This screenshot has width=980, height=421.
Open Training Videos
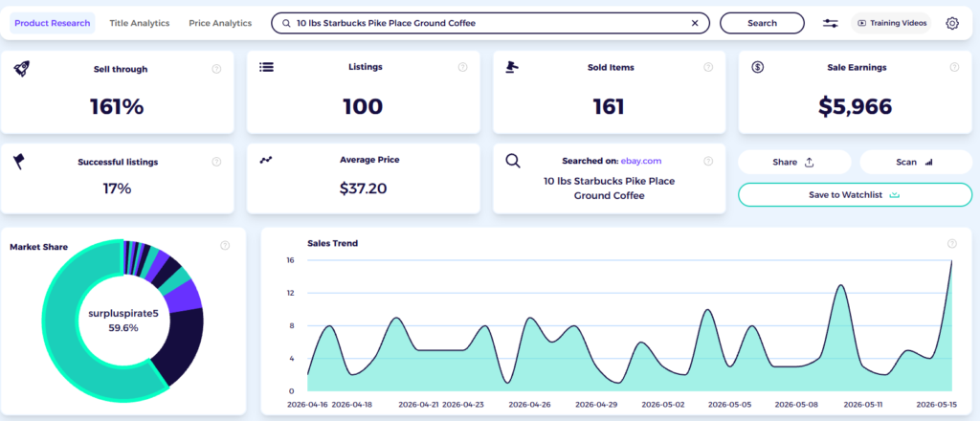[891, 23]
